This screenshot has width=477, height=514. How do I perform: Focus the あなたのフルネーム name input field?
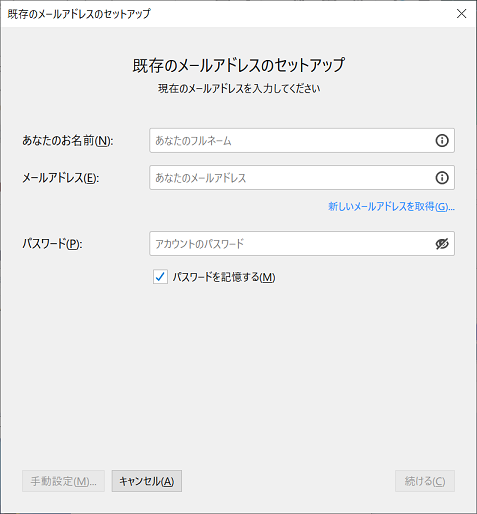click(x=302, y=140)
